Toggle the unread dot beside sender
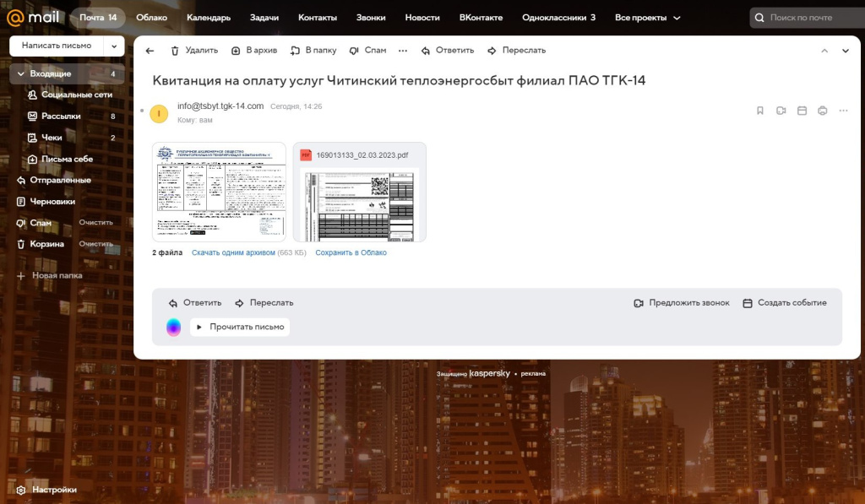Image resolution: width=865 pixels, height=504 pixels. click(x=142, y=111)
